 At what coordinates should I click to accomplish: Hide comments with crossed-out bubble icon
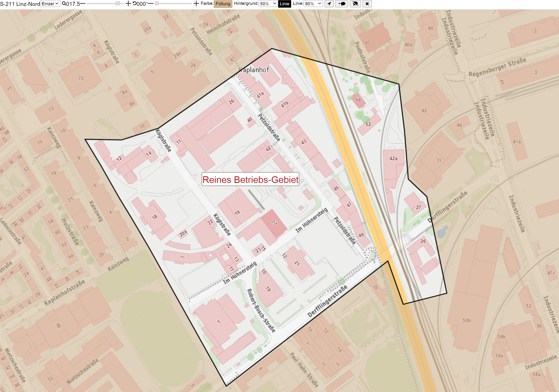355,4
